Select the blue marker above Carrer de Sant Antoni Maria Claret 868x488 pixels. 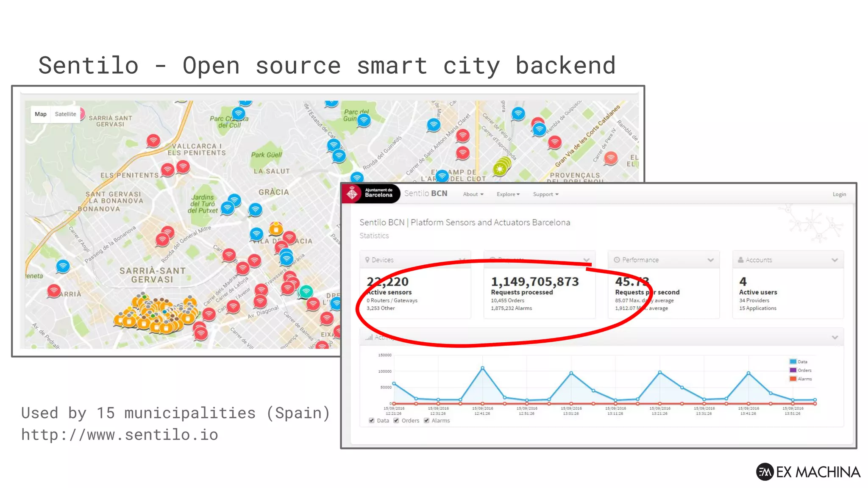click(433, 125)
